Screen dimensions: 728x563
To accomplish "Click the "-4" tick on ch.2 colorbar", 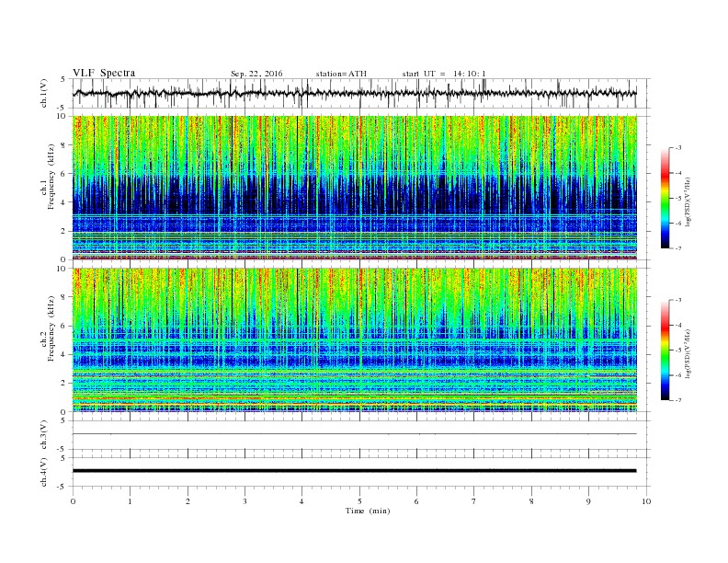I will tap(678, 325).
